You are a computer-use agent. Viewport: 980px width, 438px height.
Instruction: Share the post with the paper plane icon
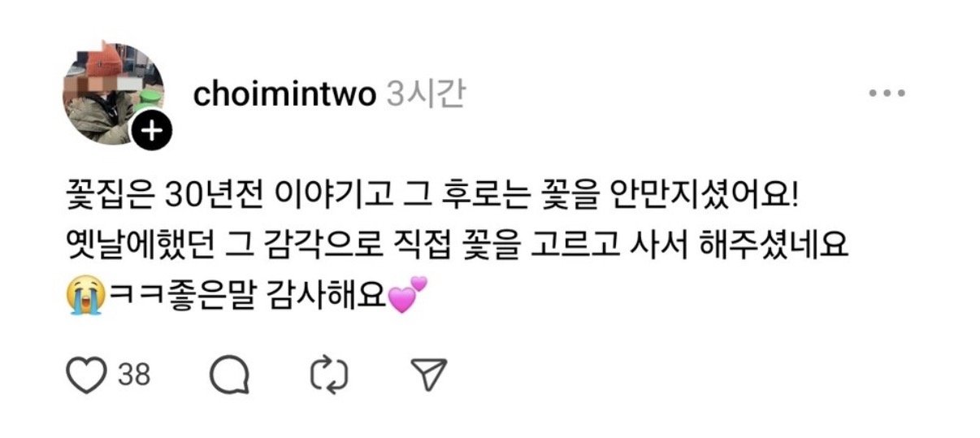click(x=428, y=375)
